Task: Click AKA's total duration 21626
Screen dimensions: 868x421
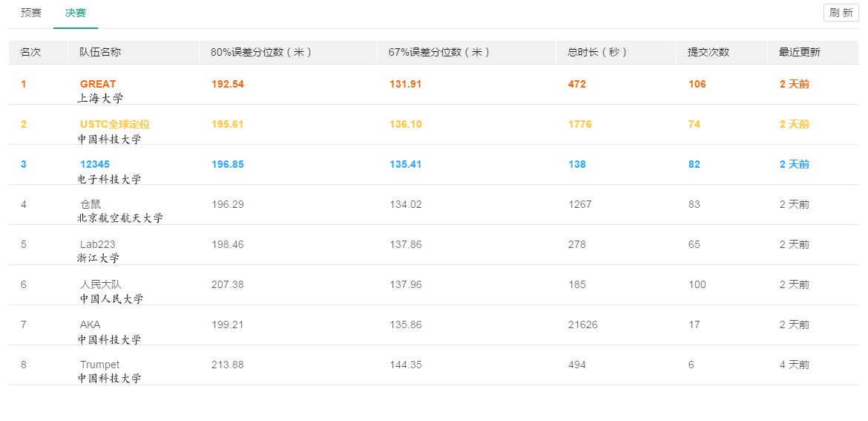Action: tap(583, 324)
